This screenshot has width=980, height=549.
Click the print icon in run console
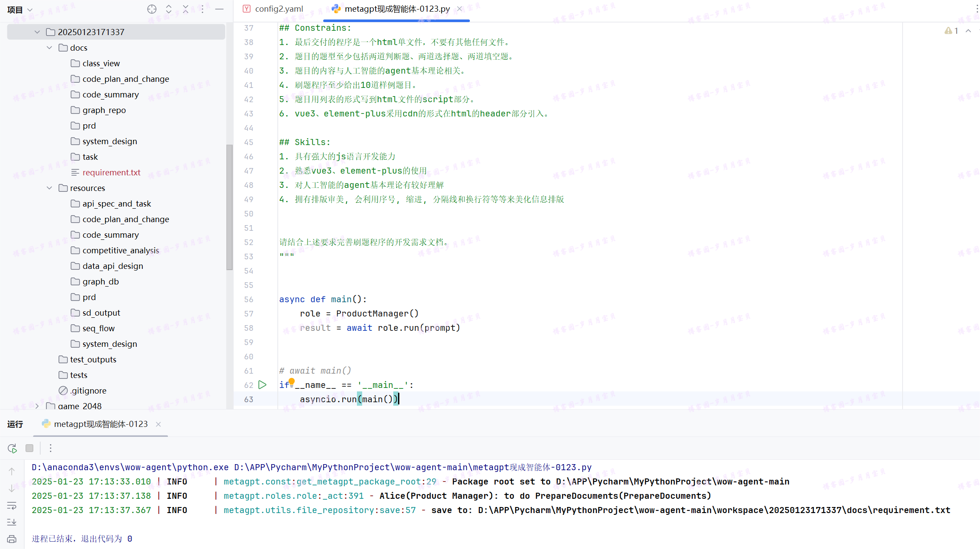tap(12, 539)
